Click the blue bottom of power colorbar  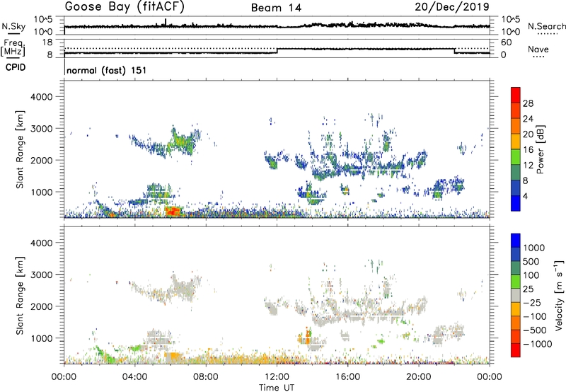coord(516,203)
